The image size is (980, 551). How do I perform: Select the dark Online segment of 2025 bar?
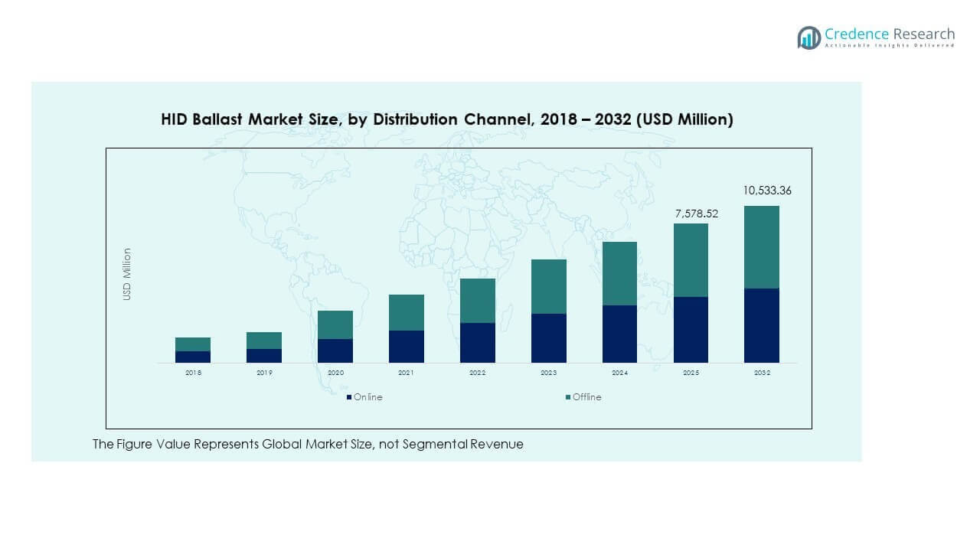[691, 329]
